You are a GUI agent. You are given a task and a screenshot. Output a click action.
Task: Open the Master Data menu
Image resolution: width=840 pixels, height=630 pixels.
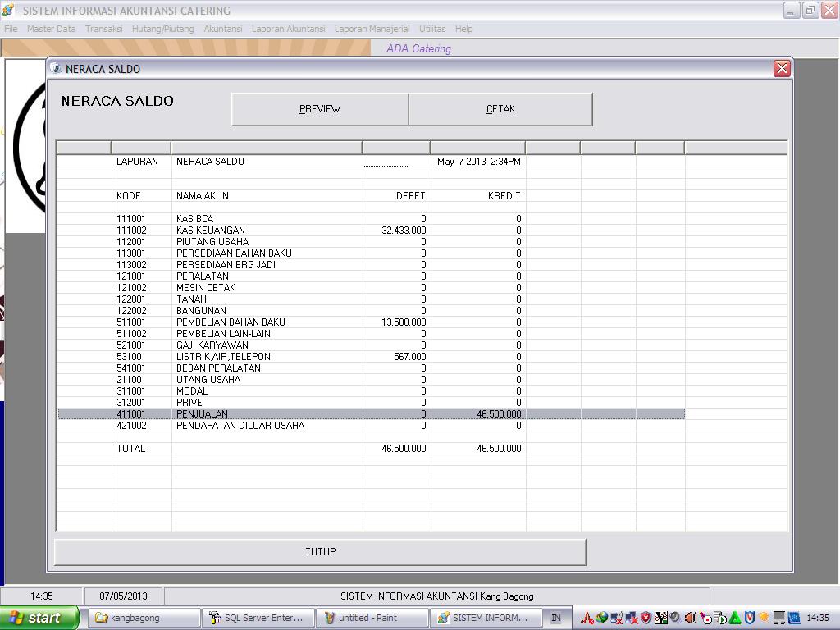[51, 29]
